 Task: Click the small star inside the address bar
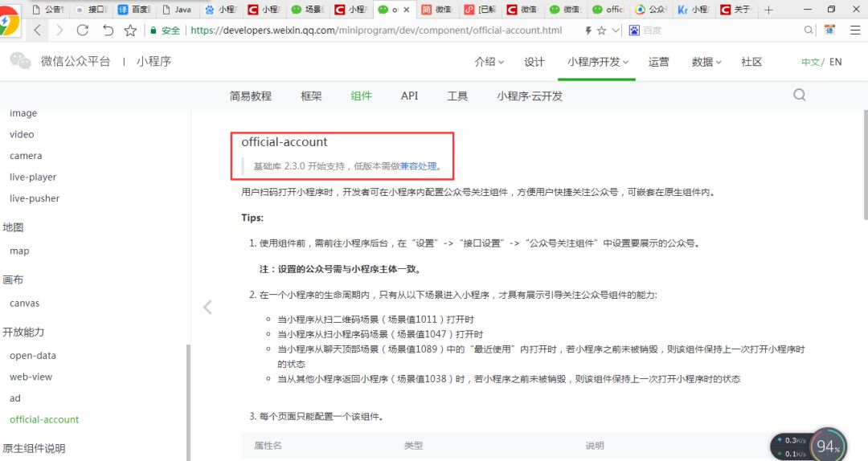coord(602,31)
